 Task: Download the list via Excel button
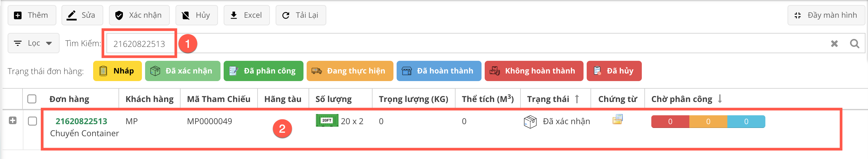pos(246,15)
